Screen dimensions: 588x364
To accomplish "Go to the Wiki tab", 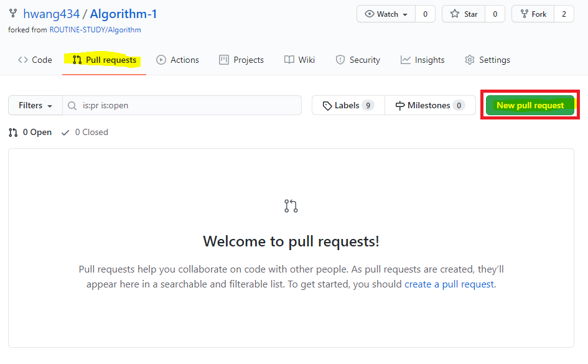I will [299, 60].
